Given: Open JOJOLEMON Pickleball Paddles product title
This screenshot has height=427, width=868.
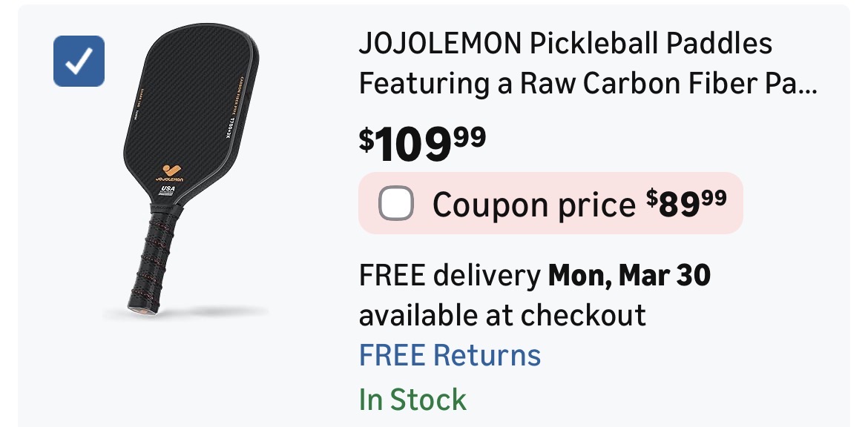Looking at the screenshot, I should 565,44.
